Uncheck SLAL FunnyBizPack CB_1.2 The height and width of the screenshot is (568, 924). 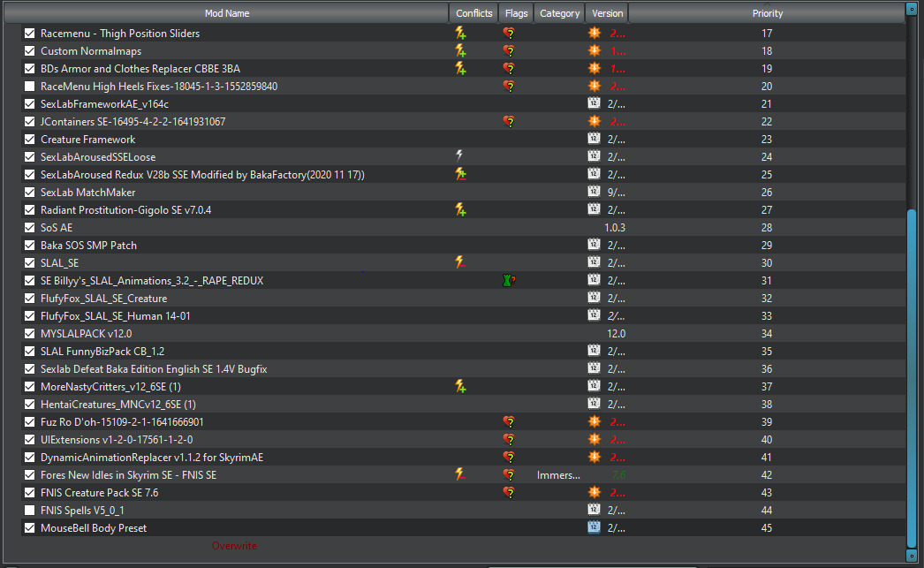click(x=29, y=352)
